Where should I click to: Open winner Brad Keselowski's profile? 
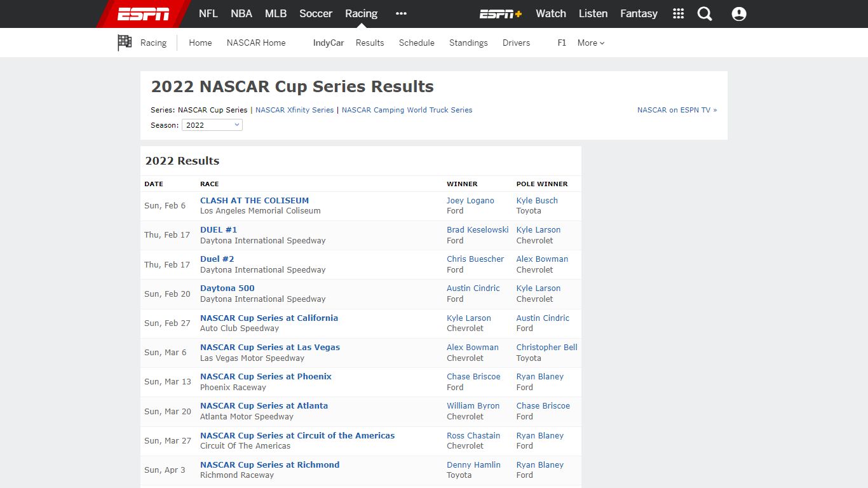coord(478,229)
